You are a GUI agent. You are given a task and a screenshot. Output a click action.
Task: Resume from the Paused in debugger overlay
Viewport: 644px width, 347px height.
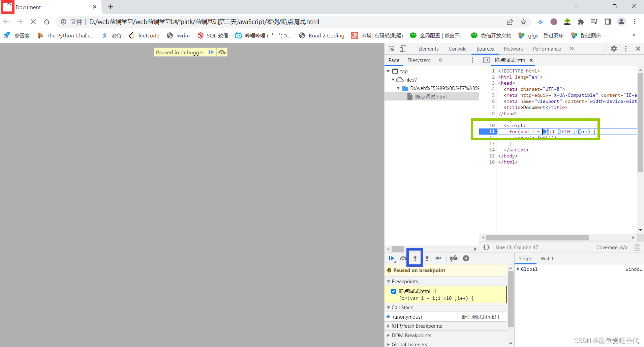(211, 52)
